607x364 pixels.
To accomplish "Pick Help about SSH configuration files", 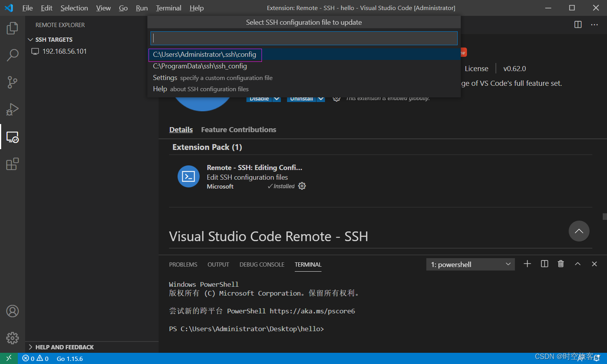I will pos(304,89).
